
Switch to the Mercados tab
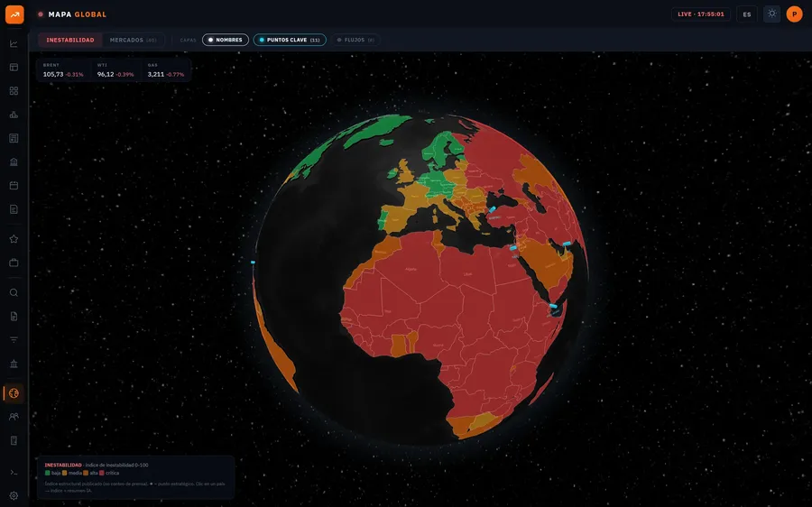(134, 40)
